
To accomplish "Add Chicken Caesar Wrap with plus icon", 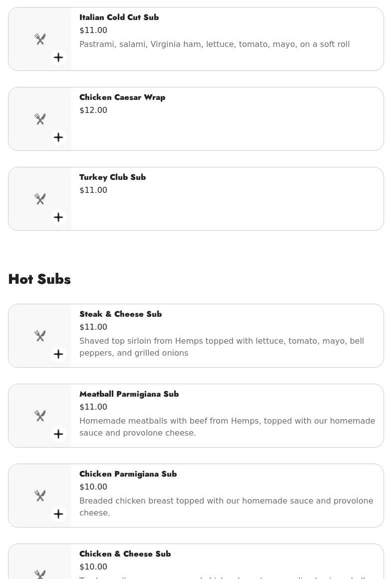I will [x=58, y=137].
